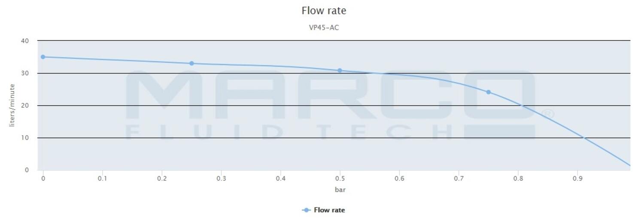The height and width of the screenshot is (218, 644).
Task: Click the 0.1 x-axis tick label
Action: click(102, 178)
